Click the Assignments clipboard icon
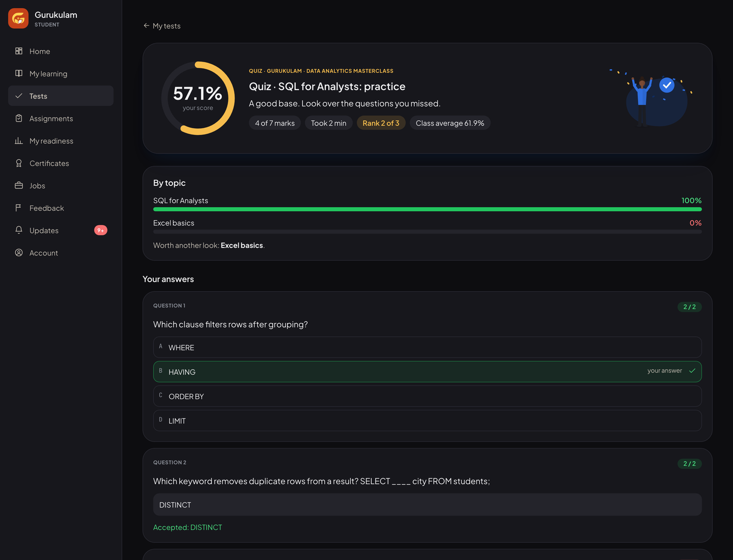The width and height of the screenshot is (733, 560). pos(19,118)
